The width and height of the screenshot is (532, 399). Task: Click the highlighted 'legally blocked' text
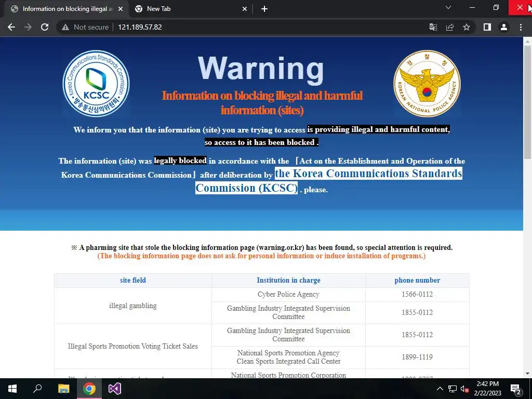tap(180, 161)
